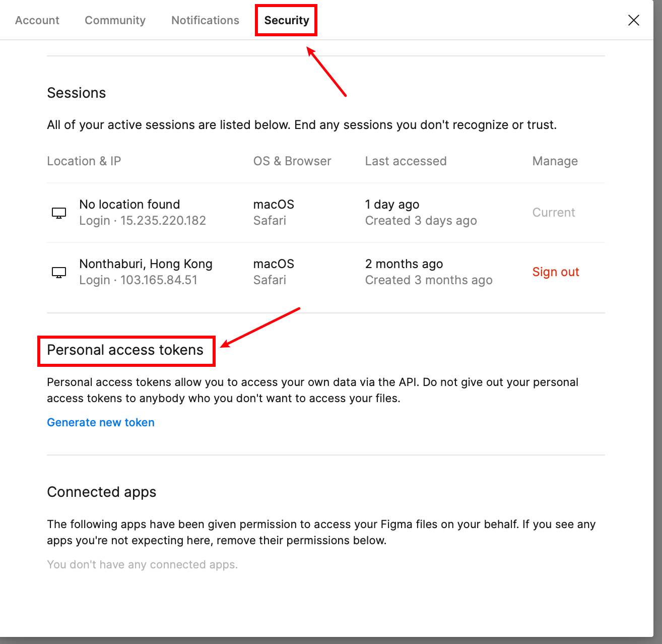
Task: Generate a new personal access token
Action: (x=100, y=422)
